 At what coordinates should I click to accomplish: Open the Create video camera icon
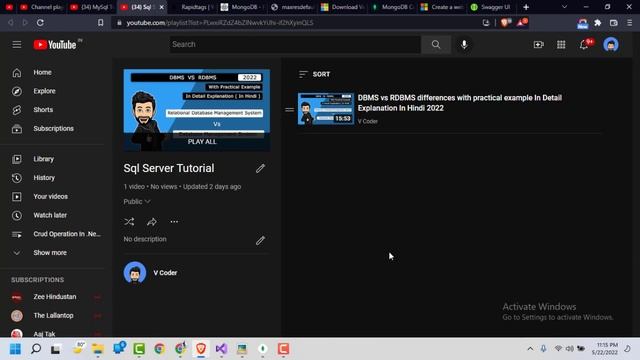(x=539, y=44)
